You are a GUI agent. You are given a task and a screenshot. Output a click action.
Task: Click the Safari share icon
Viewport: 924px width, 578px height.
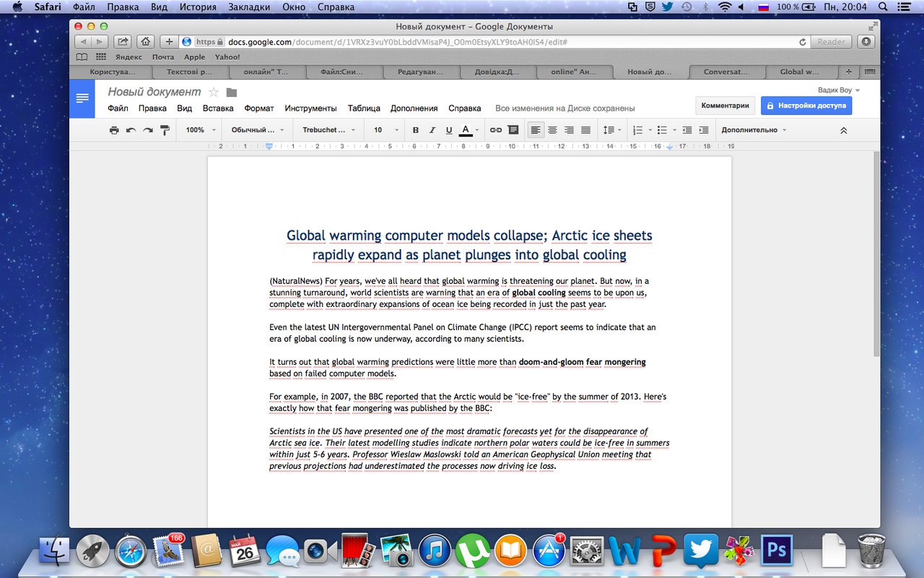tap(123, 42)
